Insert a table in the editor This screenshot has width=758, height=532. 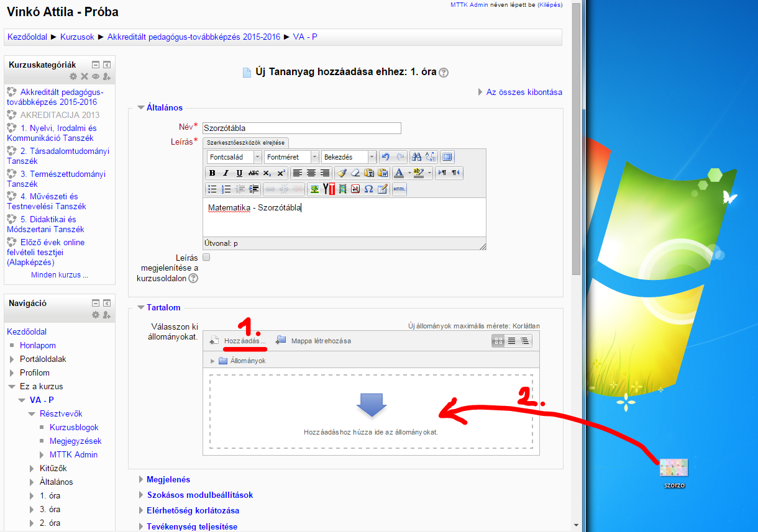(x=383, y=189)
